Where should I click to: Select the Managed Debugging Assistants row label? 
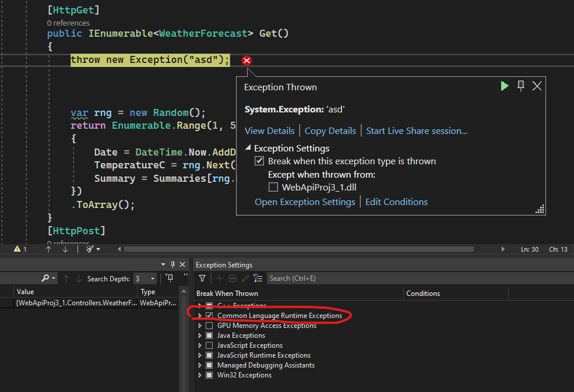click(266, 365)
